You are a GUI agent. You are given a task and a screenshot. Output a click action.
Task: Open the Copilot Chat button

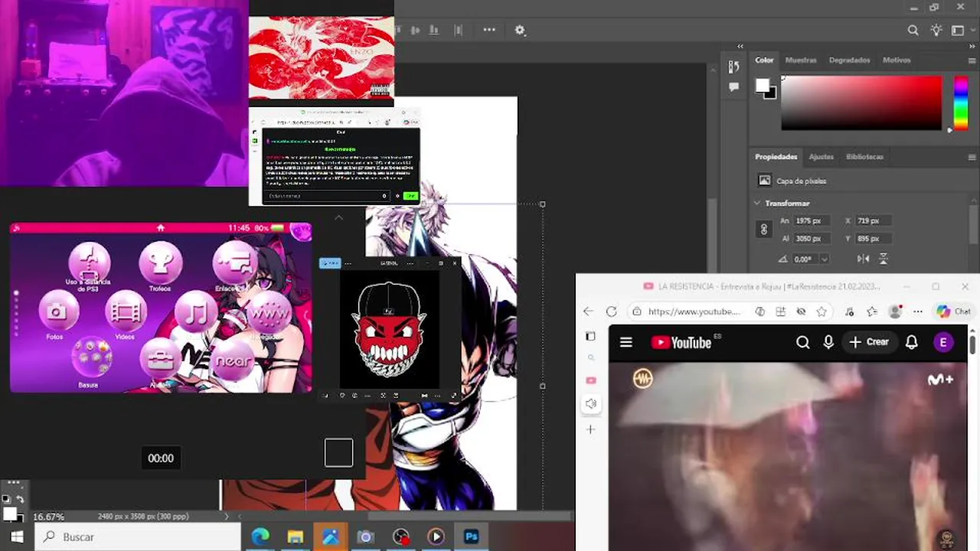pyautogui.click(x=953, y=311)
